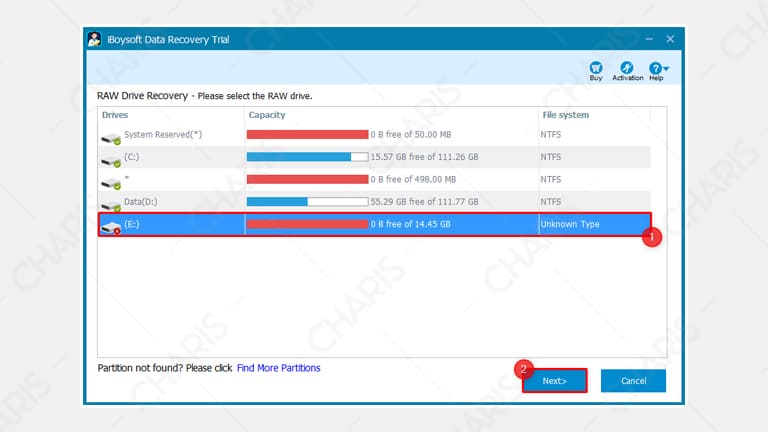Click the Data(D:) capacity usage bar
Screen dimensions: 768x432
tap(307, 201)
